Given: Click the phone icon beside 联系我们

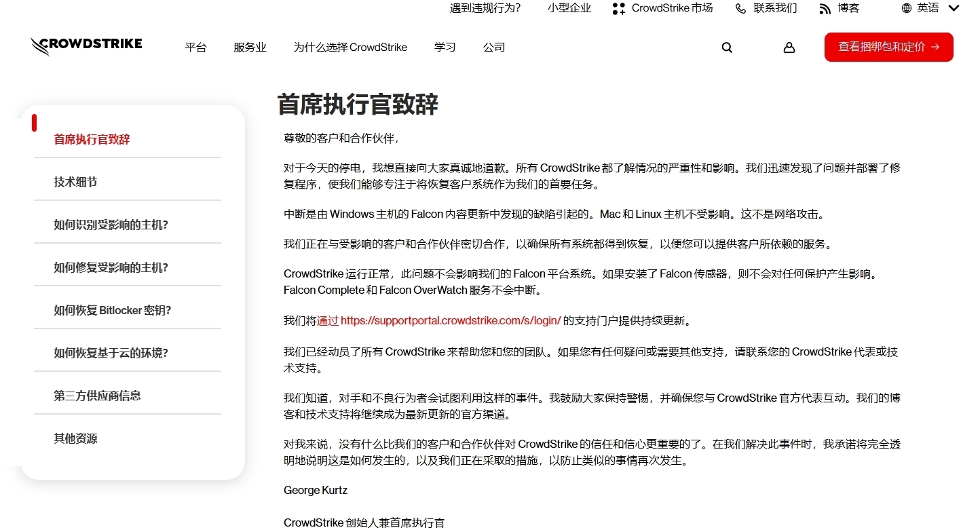Looking at the screenshot, I should (741, 8).
